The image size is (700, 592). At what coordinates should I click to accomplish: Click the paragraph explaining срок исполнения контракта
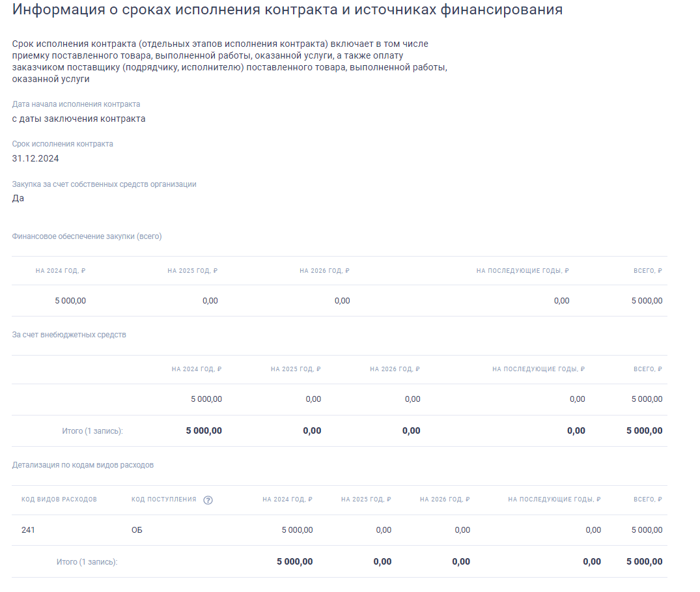coord(229,61)
